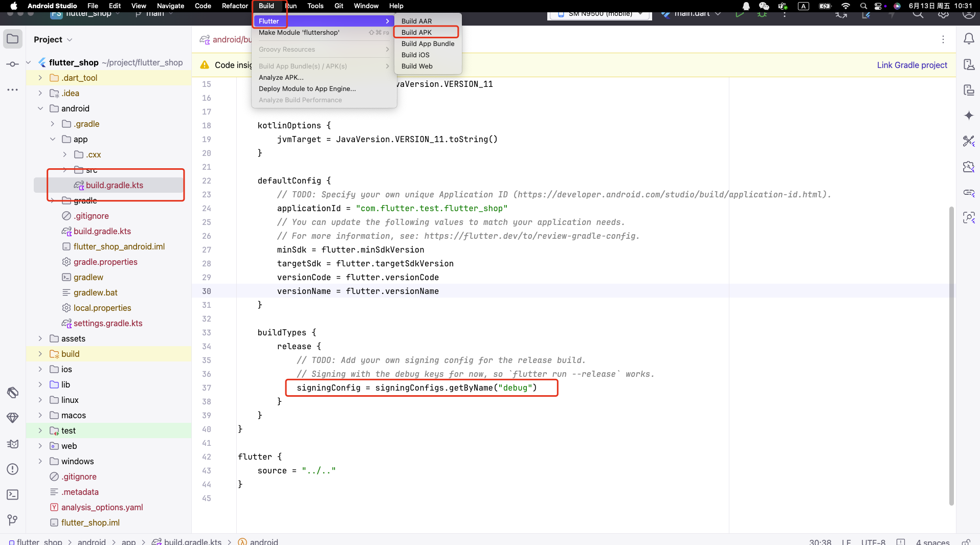The height and width of the screenshot is (545, 980).
Task: Select gradlew.bat in project tree
Action: pos(95,292)
